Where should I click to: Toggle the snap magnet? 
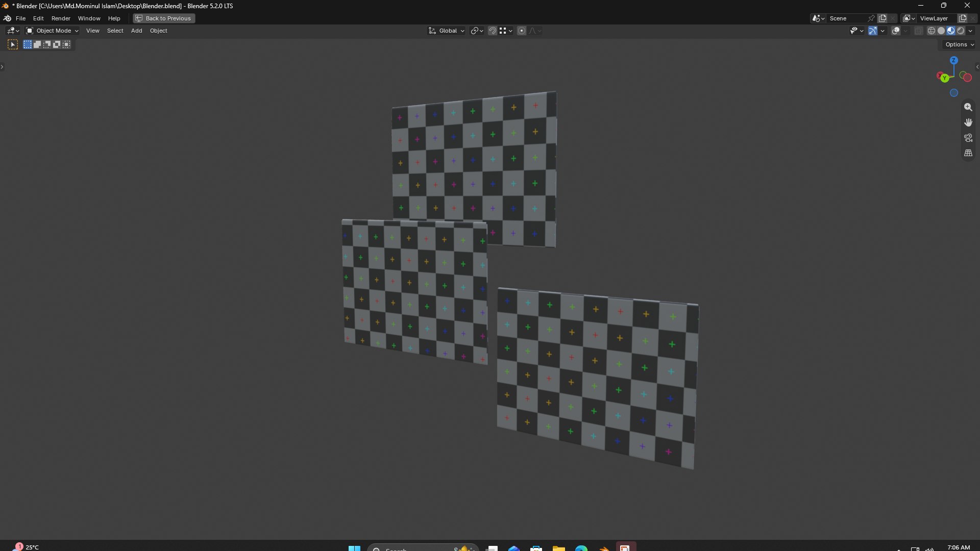pyautogui.click(x=492, y=31)
